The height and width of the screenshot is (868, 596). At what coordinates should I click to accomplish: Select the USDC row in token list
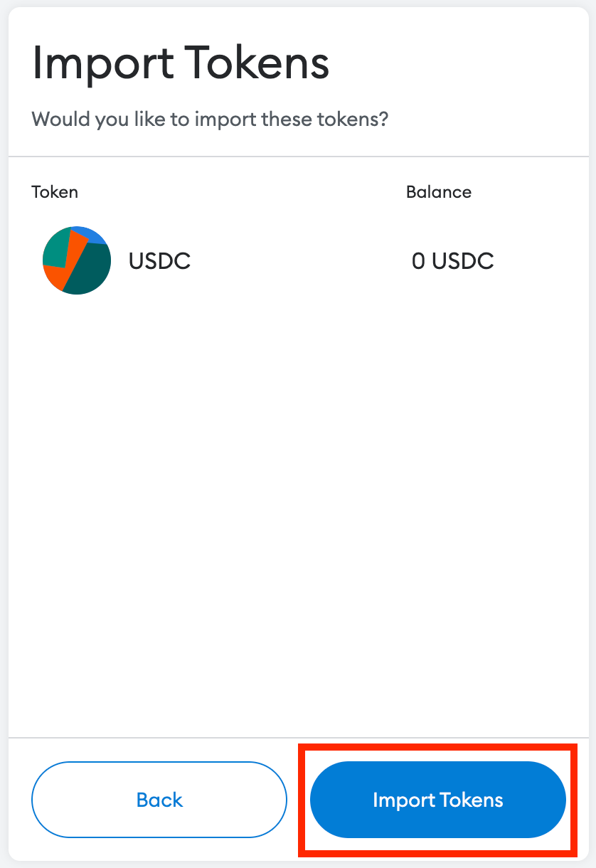(284, 261)
